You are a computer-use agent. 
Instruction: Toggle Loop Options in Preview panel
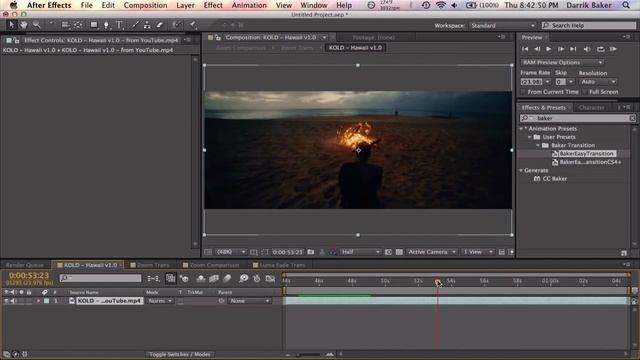600,49
